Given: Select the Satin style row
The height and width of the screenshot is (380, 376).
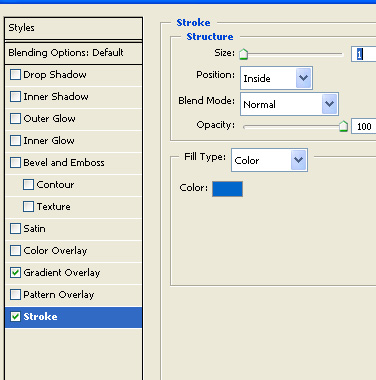Looking at the screenshot, I should 74,229.
